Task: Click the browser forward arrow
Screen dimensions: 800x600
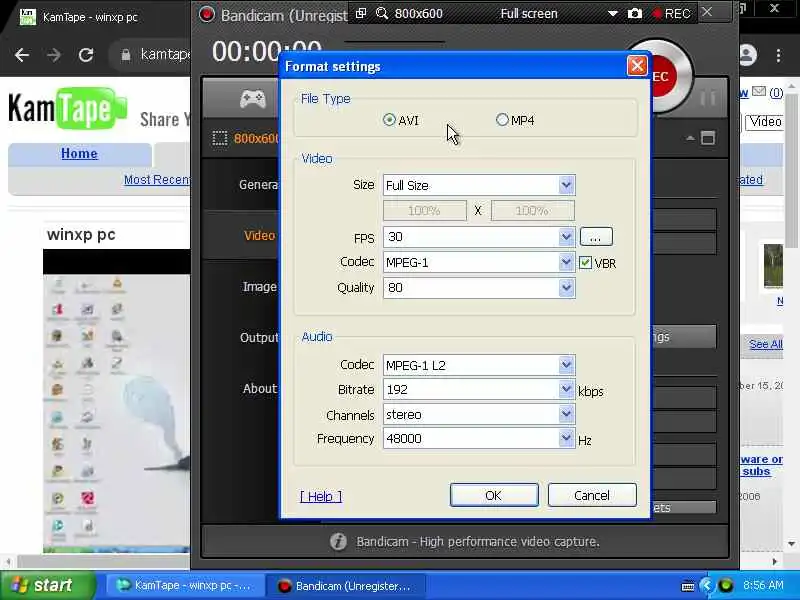Action: point(54,55)
